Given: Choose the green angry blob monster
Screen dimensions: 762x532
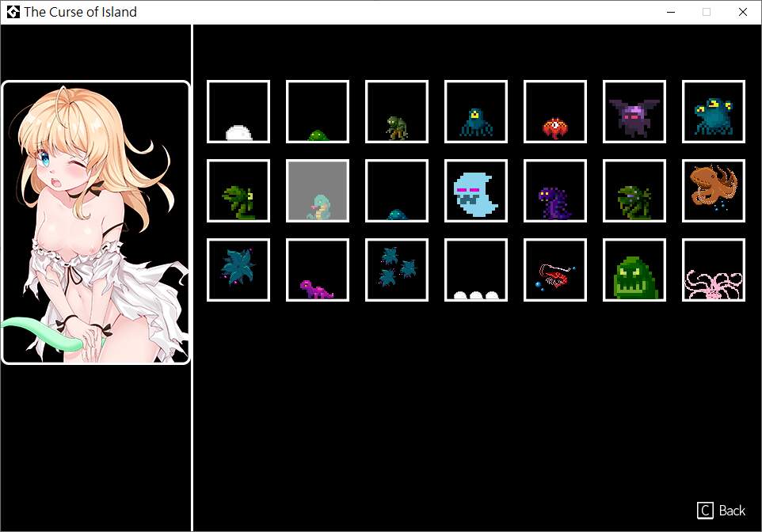Looking at the screenshot, I should 634,270.
